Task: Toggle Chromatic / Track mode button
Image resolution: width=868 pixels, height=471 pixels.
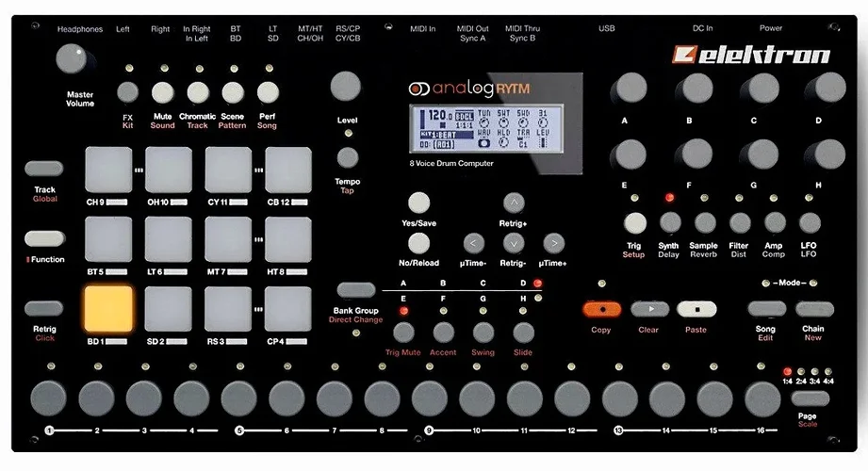Action: point(198,92)
